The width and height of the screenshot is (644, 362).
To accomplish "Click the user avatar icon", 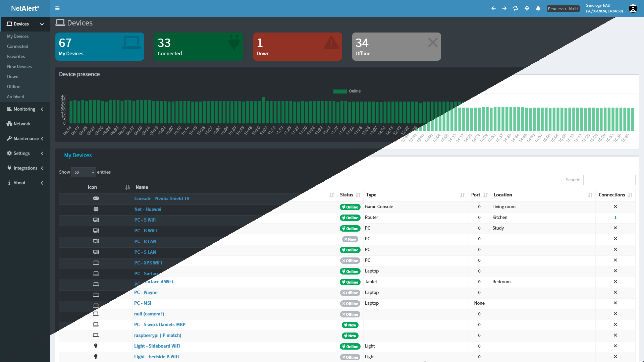I will click(x=633, y=9).
